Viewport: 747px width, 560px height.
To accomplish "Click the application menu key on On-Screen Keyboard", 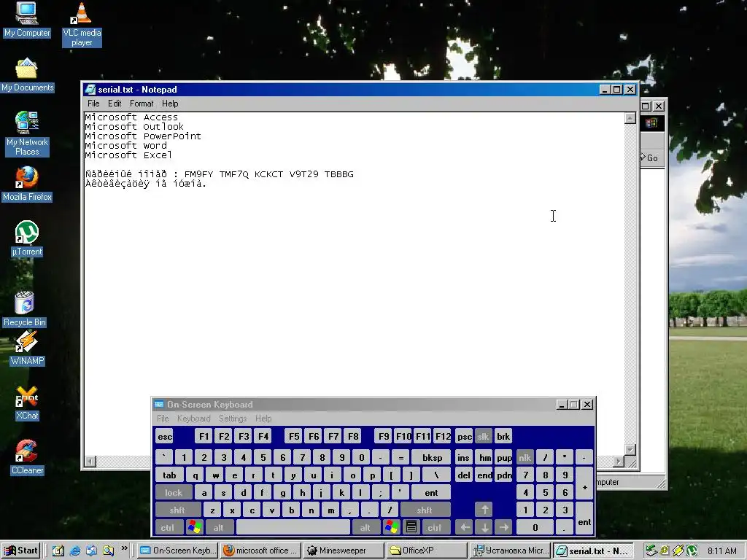I will click(411, 527).
